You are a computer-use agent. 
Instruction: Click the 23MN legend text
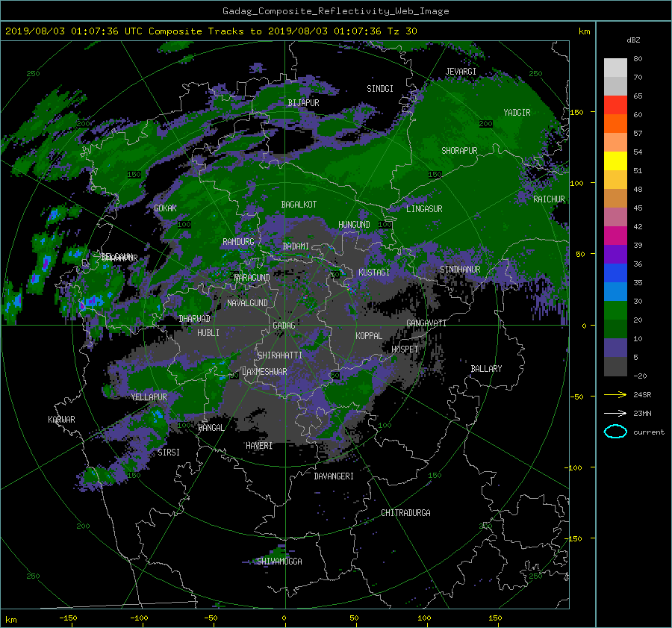[642, 413]
